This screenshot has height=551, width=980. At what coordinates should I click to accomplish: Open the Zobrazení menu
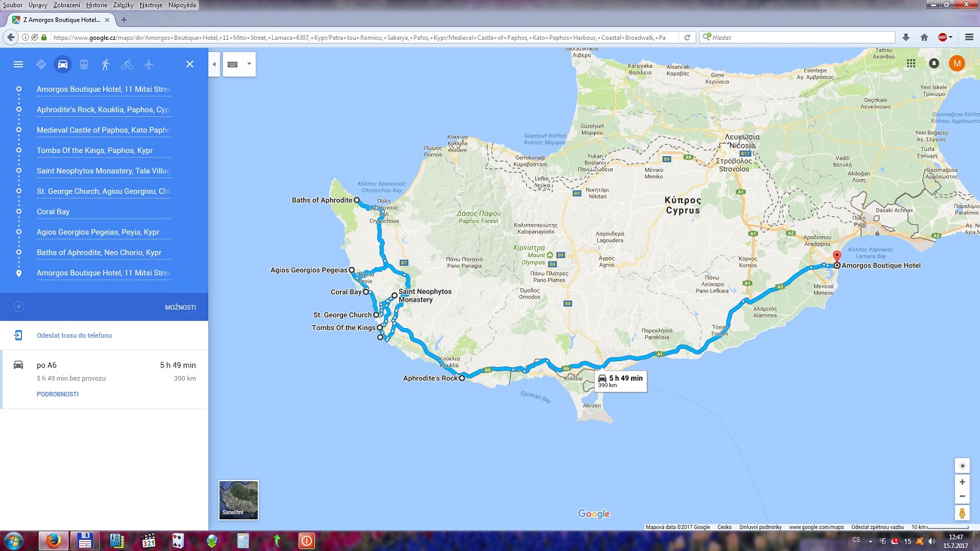(x=67, y=5)
